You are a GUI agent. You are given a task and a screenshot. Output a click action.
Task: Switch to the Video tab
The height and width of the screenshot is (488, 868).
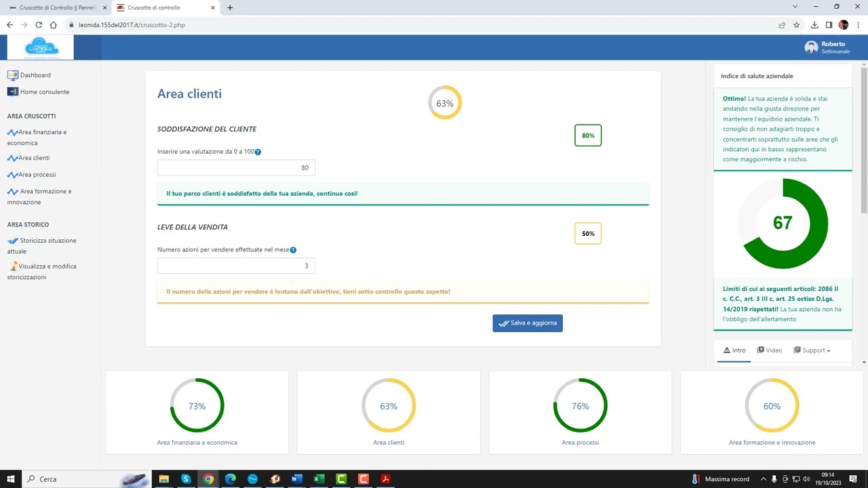[770, 350]
